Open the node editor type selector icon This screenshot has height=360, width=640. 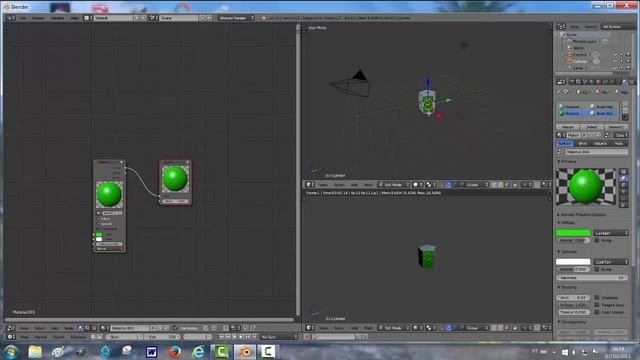(x=11, y=328)
